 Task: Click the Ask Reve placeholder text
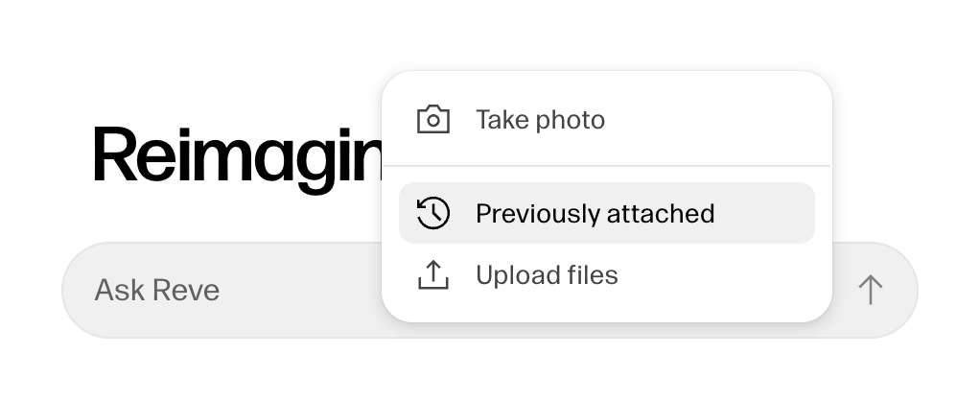pos(157,291)
